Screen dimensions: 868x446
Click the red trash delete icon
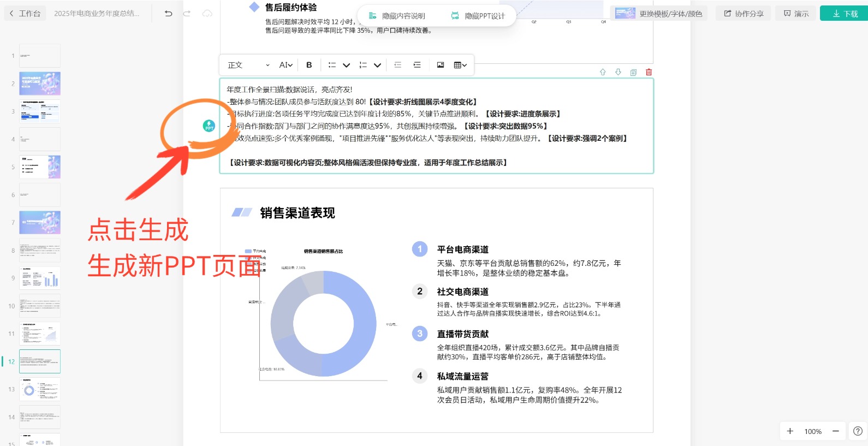649,72
